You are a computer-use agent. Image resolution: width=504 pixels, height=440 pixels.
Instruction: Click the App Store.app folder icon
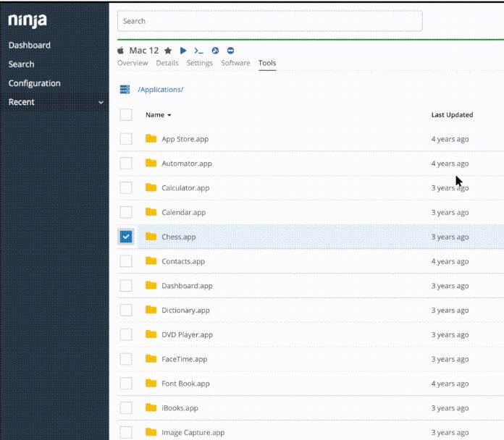(x=151, y=138)
